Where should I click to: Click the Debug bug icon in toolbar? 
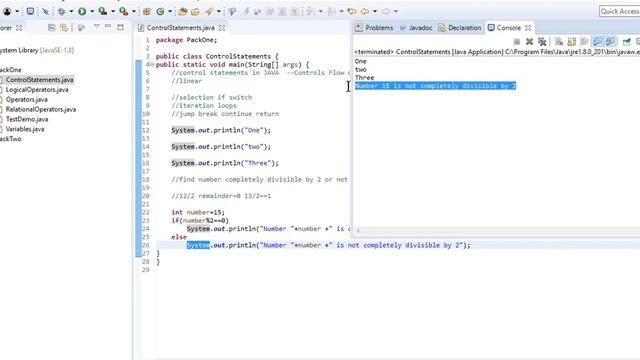point(62,11)
